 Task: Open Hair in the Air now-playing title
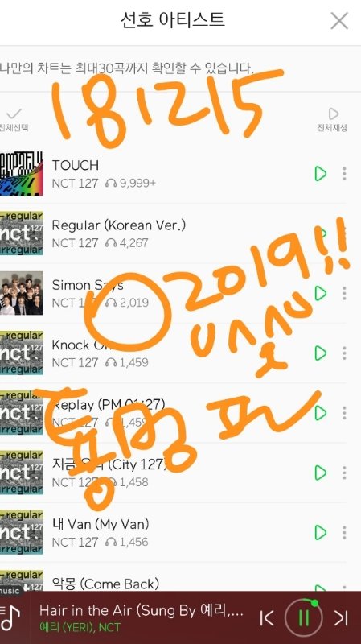142,611
